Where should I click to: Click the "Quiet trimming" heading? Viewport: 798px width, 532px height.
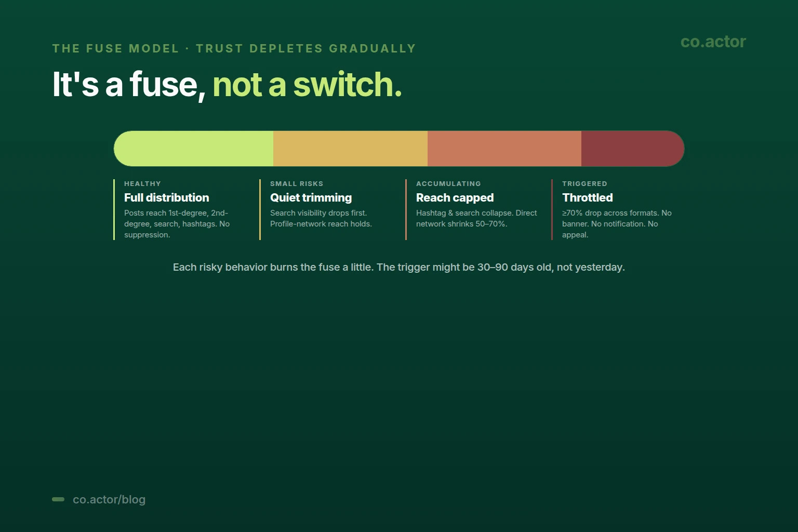pos(311,197)
